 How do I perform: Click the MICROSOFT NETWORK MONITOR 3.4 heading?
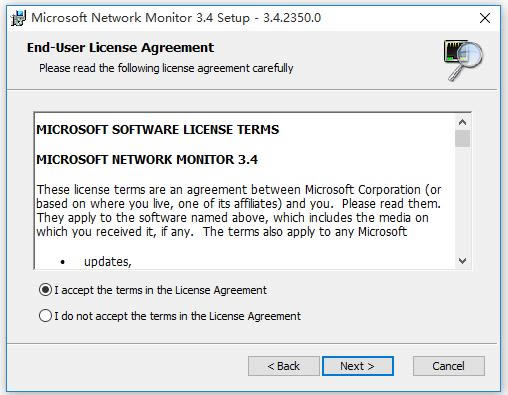coord(147,159)
